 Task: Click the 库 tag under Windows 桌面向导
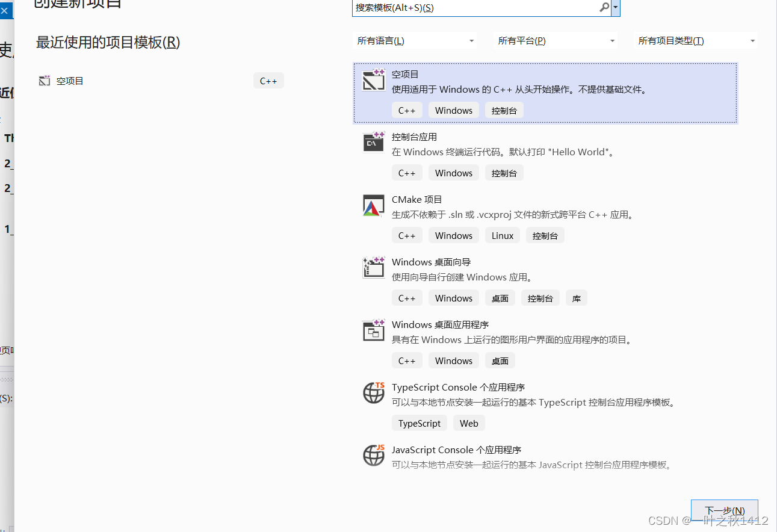[577, 298]
